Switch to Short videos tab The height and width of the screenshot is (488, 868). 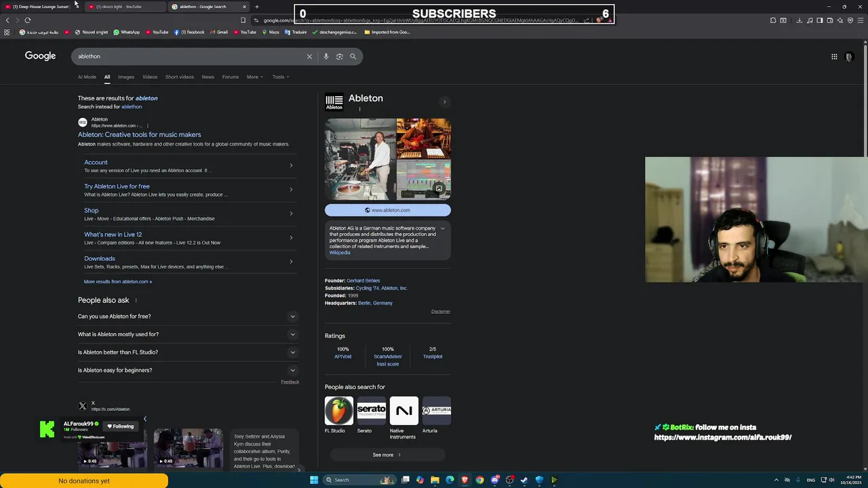180,77
